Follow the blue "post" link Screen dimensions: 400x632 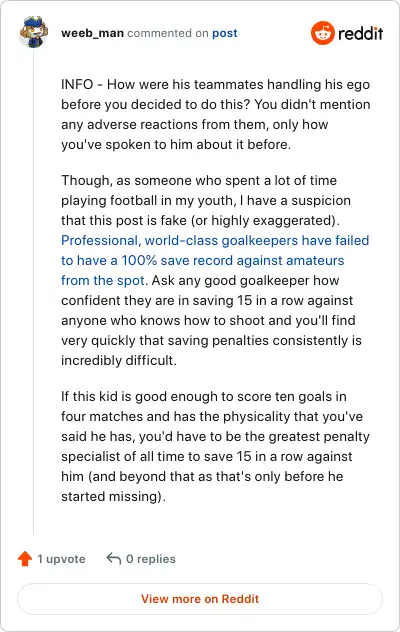click(x=225, y=33)
